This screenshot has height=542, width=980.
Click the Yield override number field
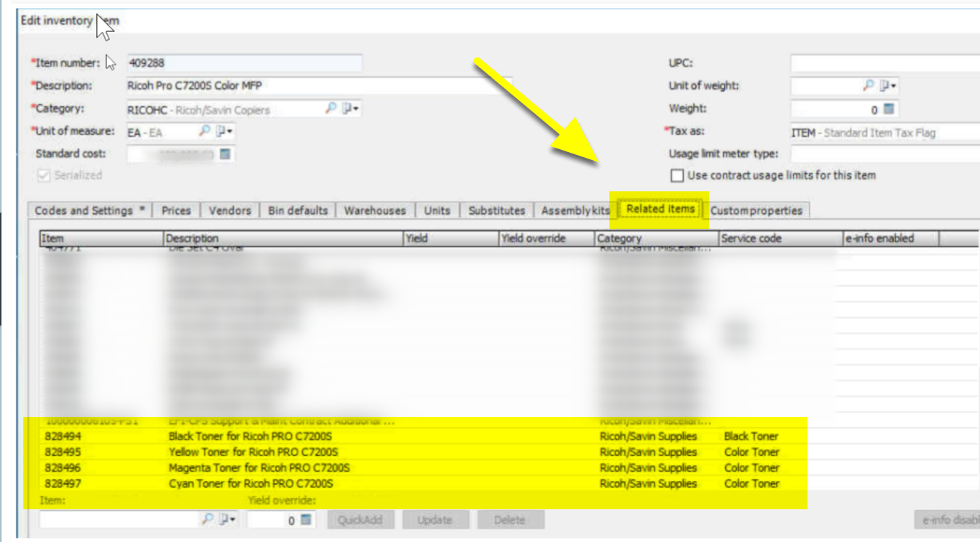tap(272, 519)
